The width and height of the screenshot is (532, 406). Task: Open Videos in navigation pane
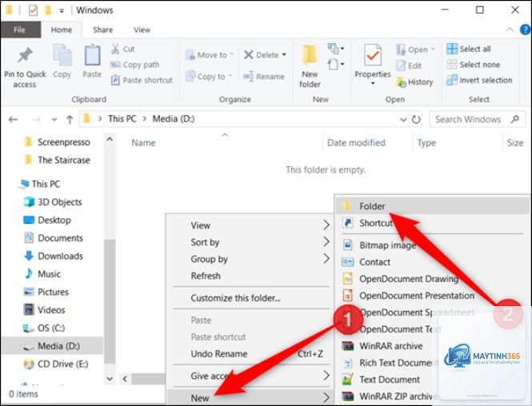[44, 310]
